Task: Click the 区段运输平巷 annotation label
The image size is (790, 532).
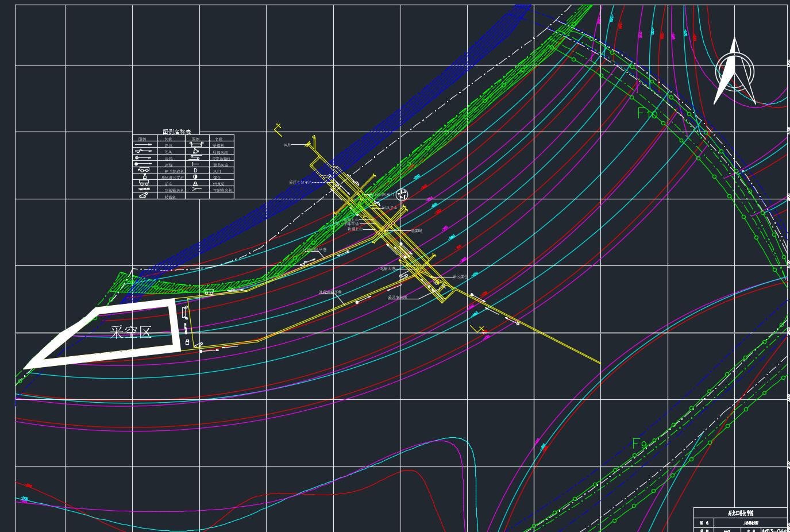Action: (330, 292)
